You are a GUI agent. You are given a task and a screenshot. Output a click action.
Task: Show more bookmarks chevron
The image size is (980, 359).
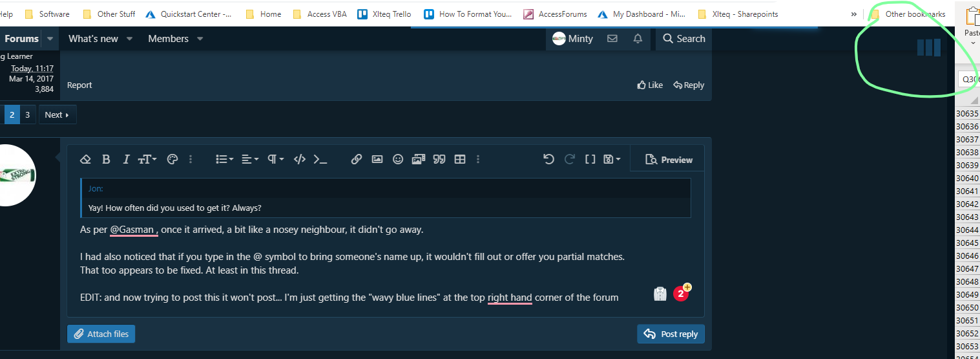[854, 14]
